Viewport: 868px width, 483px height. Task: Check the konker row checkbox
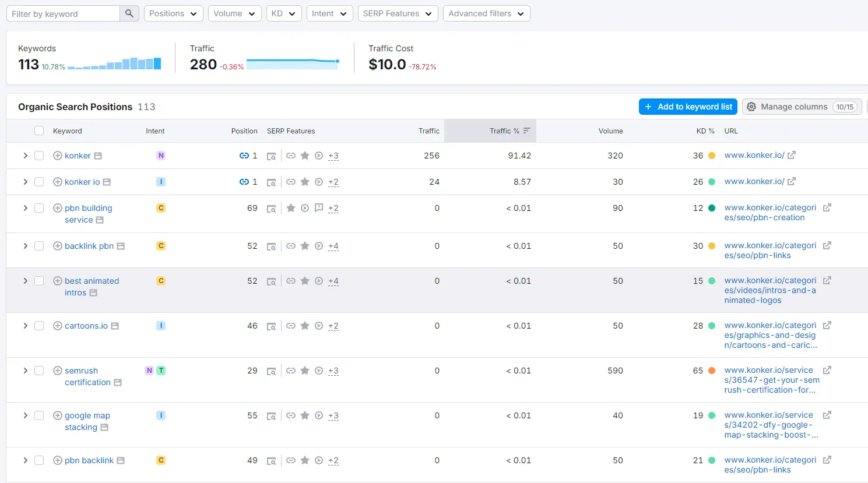pos(39,156)
